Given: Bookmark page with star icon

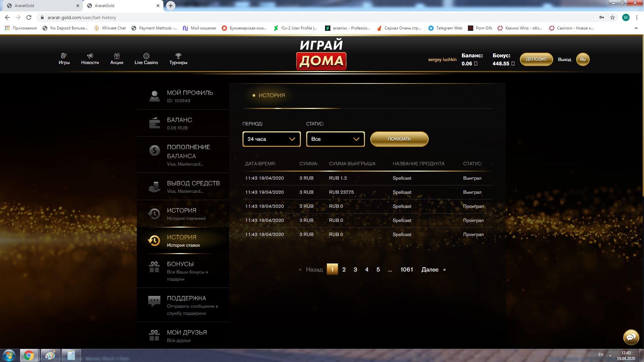Looking at the screenshot, I should pyautogui.click(x=612, y=17).
